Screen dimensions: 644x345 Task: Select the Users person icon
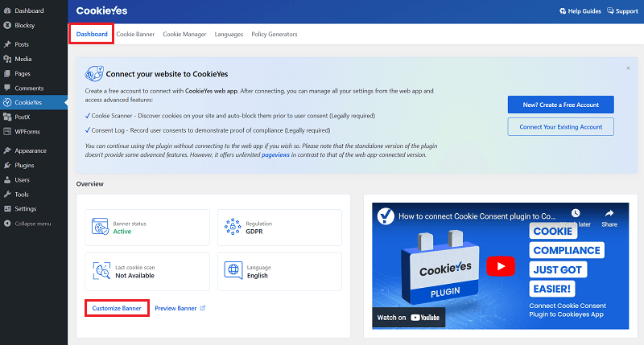(x=7, y=180)
